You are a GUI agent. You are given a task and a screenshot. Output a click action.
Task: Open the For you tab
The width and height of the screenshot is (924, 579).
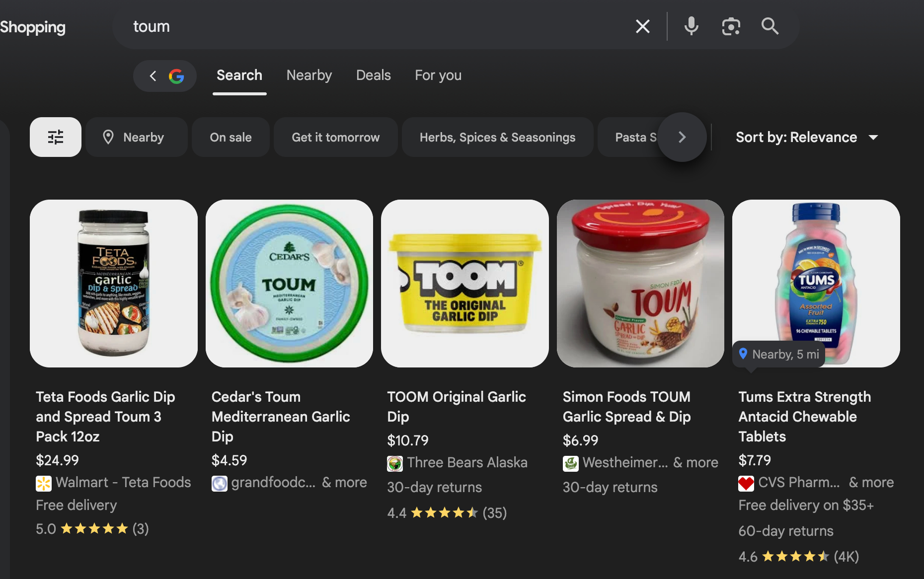[x=438, y=75]
